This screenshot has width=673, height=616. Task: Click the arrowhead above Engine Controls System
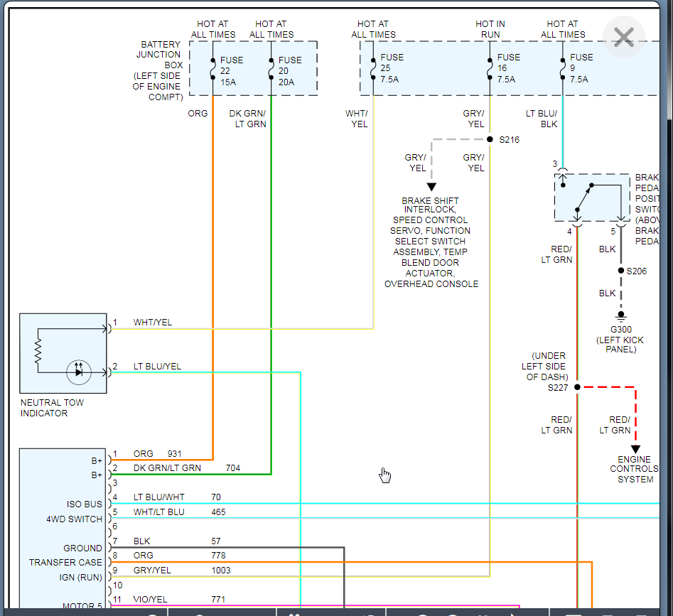[x=635, y=448]
